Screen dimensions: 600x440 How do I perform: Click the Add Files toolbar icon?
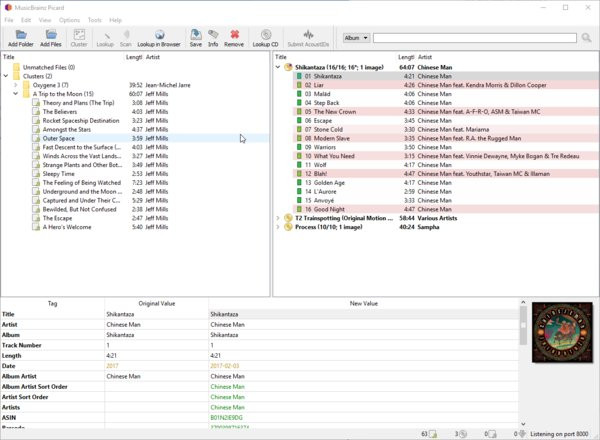51,34
